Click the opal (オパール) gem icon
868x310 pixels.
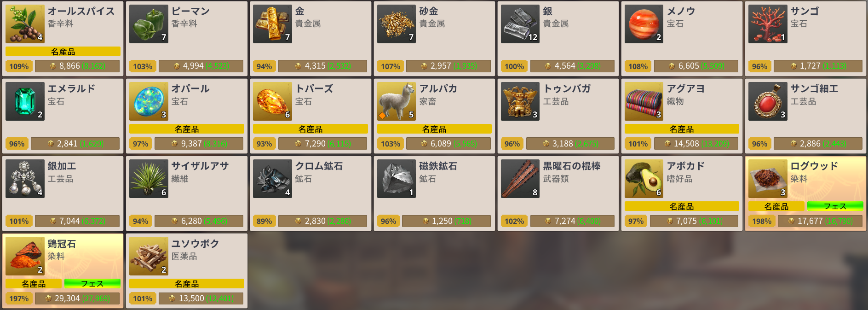point(149,101)
